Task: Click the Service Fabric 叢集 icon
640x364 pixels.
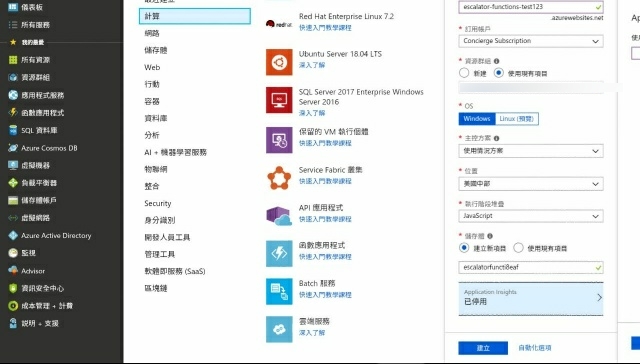Action: click(279, 178)
